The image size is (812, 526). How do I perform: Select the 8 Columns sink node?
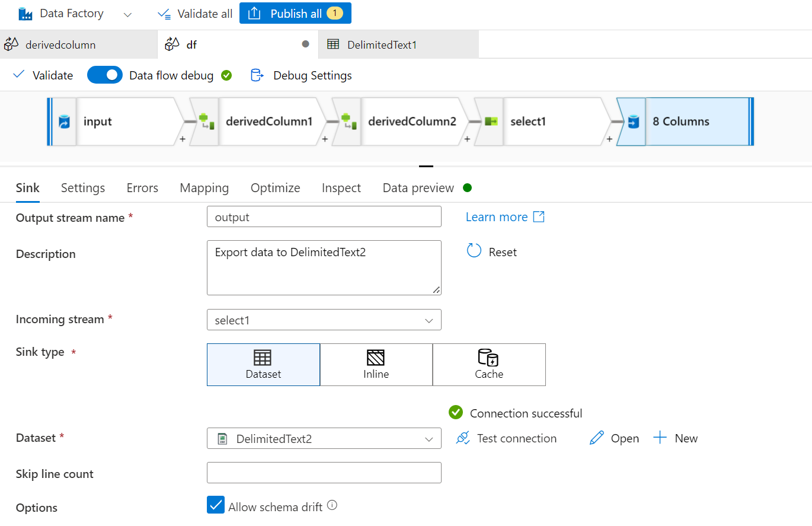click(x=685, y=122)
